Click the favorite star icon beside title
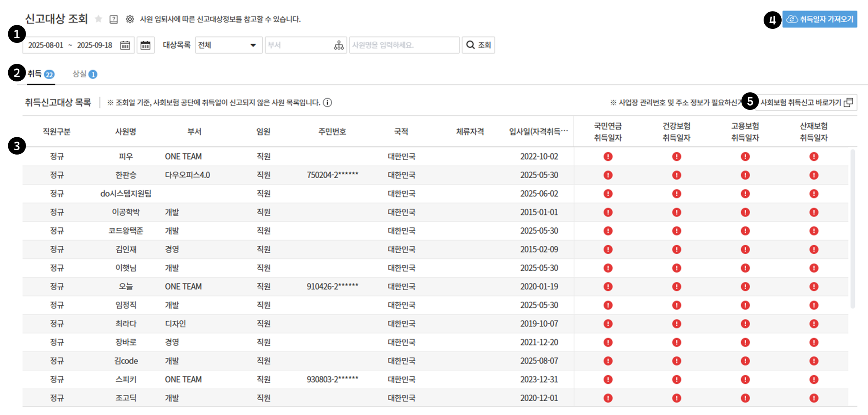The width and height of the screenshot is (868, 415). pyautogui.click(x=98, y=19)
